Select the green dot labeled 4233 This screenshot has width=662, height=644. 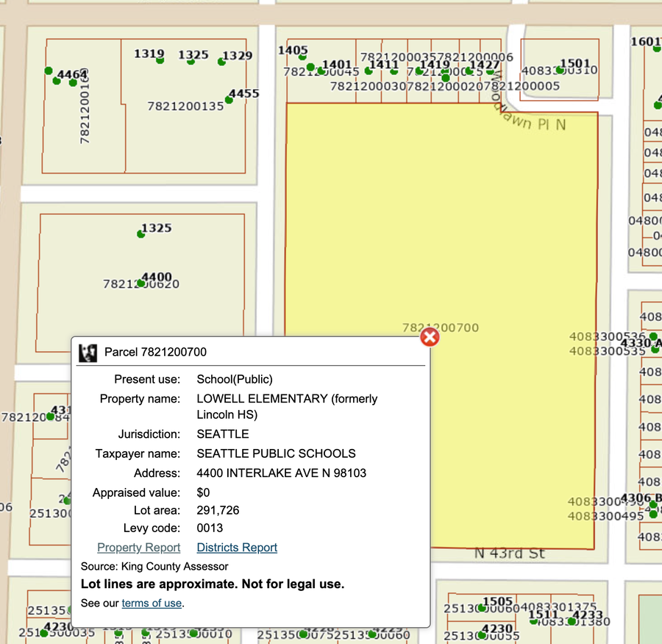coord(572,622)
